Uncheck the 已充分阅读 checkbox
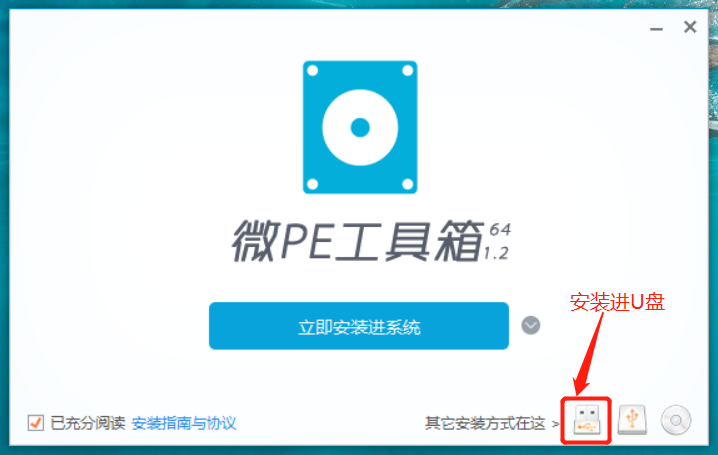718x455 pixels. pos(36,422)
